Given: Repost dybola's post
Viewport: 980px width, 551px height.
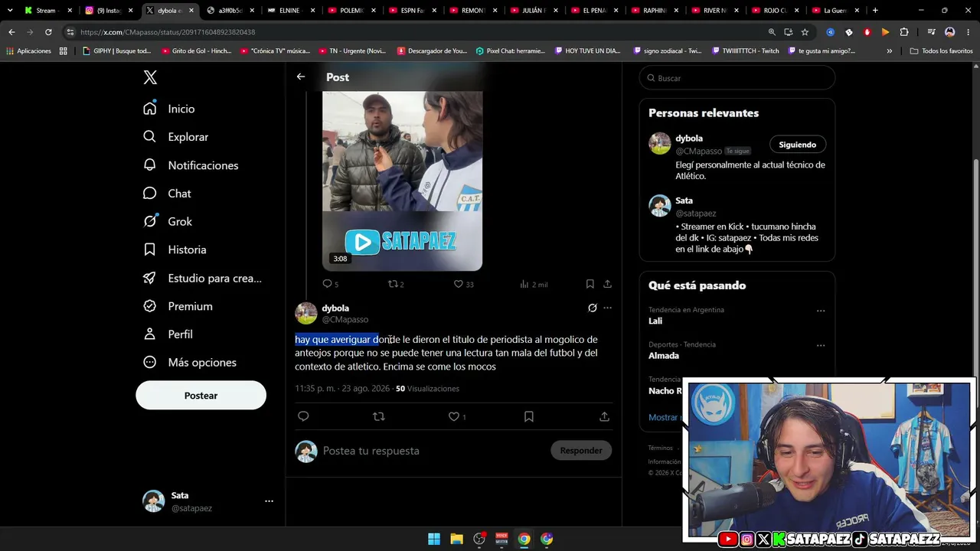Looking at the screenshot, I should tap(378, 416).
